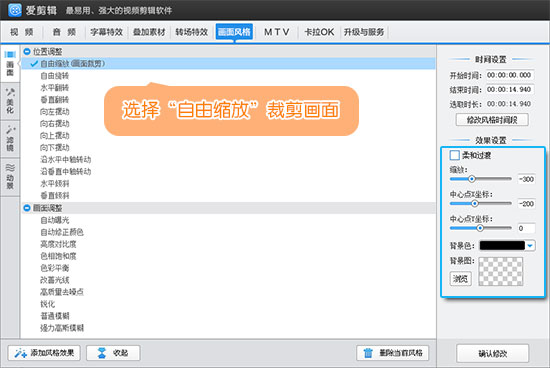Choose 沿水平中轴转动 effect
The image size is (550, 368).
(x=66, y=160)
